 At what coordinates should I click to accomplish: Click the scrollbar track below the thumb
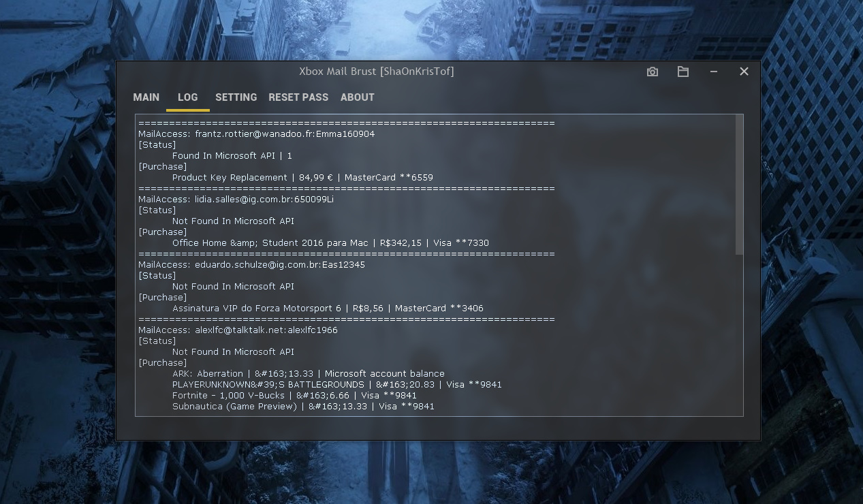(x=739, y=334)
